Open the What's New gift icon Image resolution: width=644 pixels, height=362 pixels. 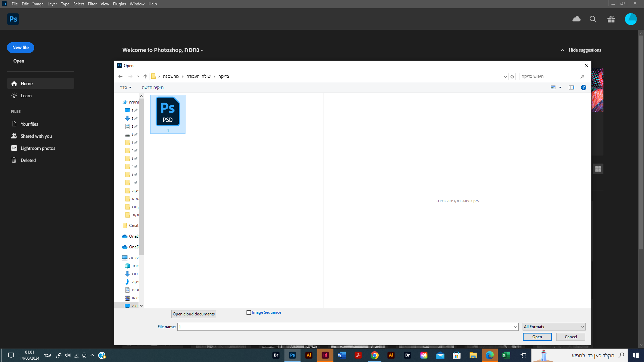[611, 19]
